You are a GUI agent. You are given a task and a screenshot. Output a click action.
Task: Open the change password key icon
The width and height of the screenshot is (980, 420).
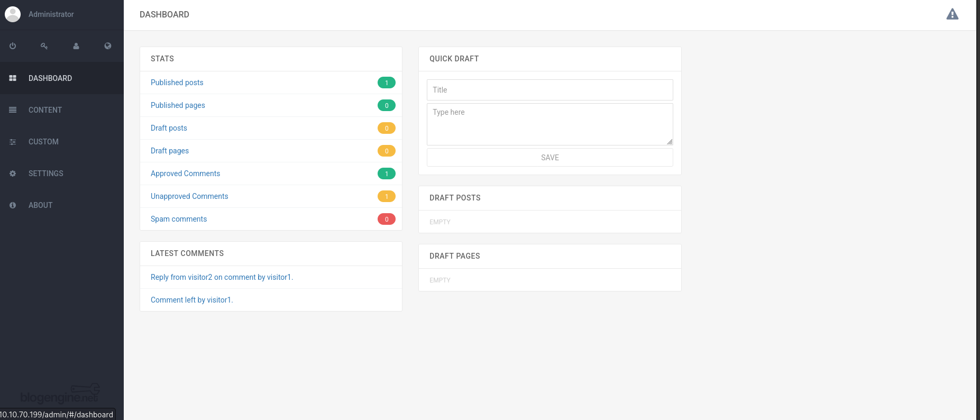click(x=44, y=46)
